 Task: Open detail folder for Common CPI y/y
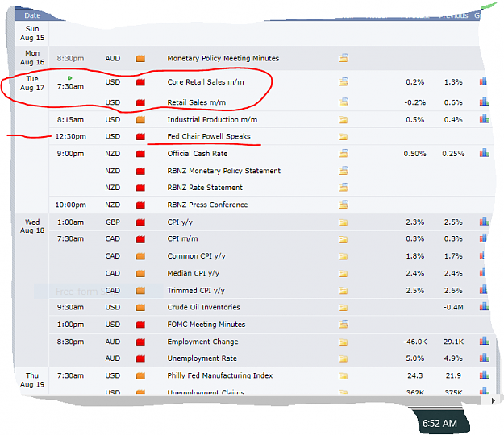[x=343, y=256]
